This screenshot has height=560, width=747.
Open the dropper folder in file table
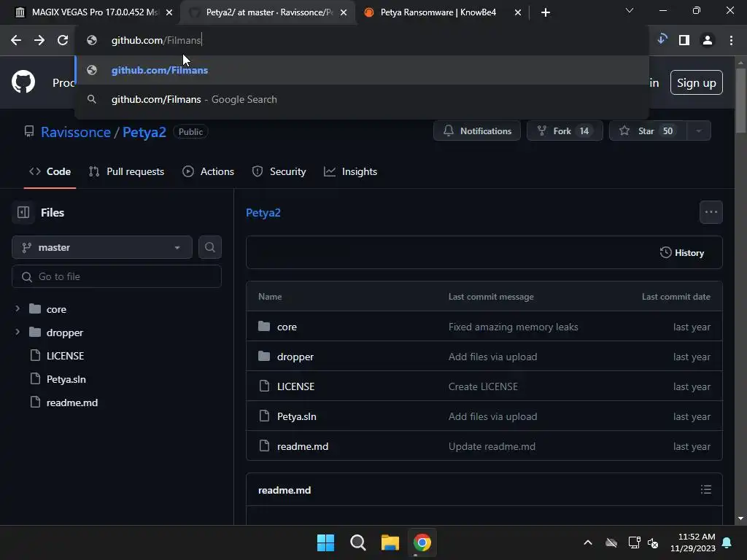pos(295,357)
